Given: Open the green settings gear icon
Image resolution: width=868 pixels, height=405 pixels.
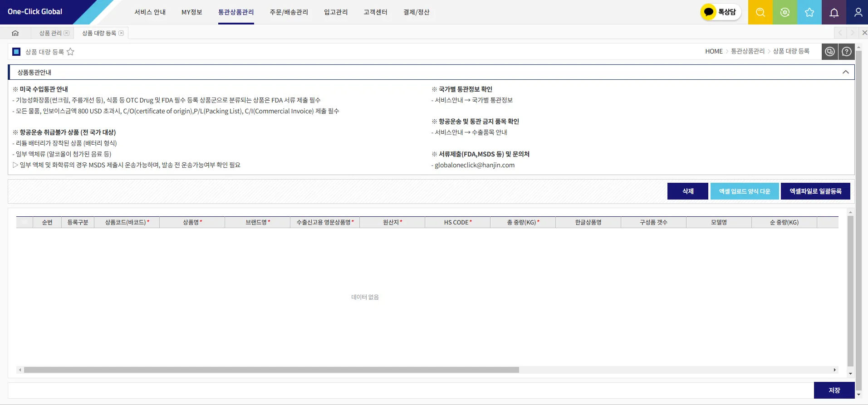Looking at the screenshot, I should point(785,12).
